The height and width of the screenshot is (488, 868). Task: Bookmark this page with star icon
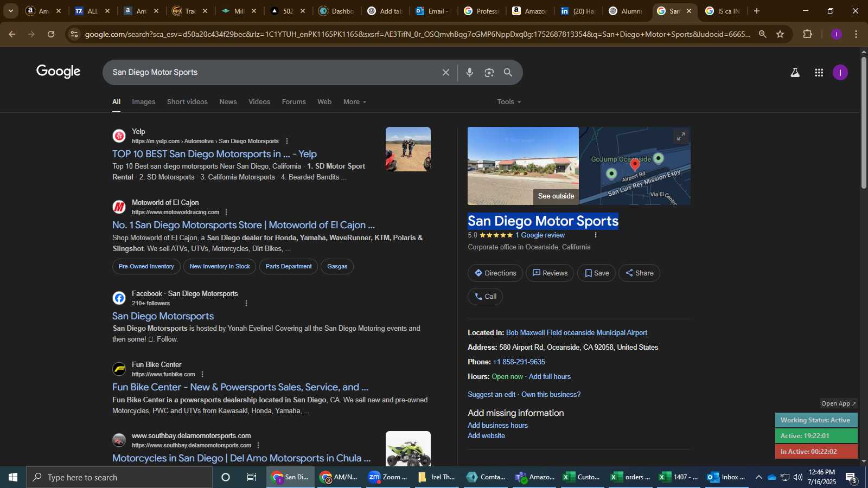[780, 34]
